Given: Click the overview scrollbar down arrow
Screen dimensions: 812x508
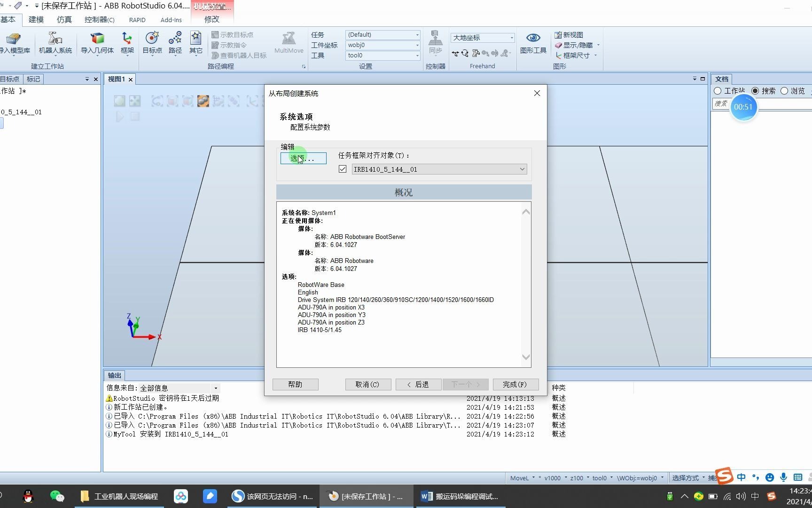Looking at the screenshot, I should coord(526,357).
